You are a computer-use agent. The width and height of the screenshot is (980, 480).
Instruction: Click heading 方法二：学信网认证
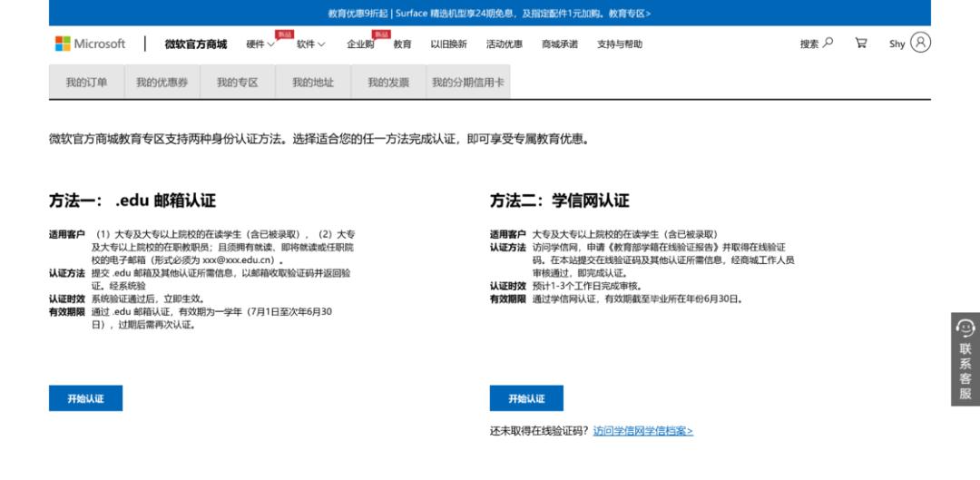559,201
